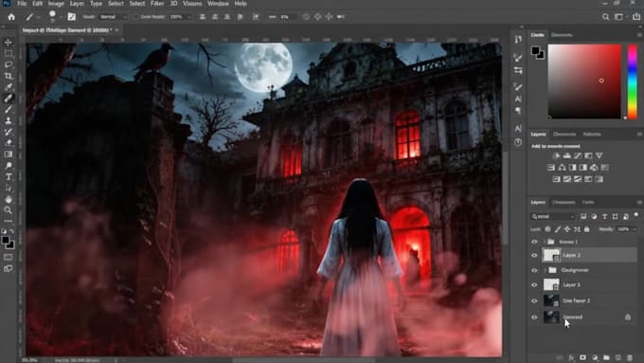The width and height of the screenshot is (644, 363).
Task: Select the Lasso tool
Action: [9, 64]
